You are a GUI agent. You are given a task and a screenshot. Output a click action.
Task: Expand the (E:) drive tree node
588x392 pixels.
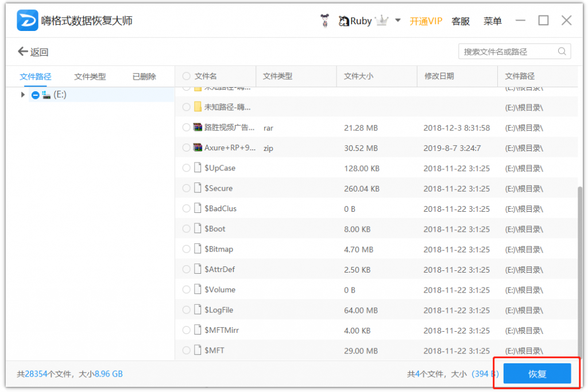point(22,95)
